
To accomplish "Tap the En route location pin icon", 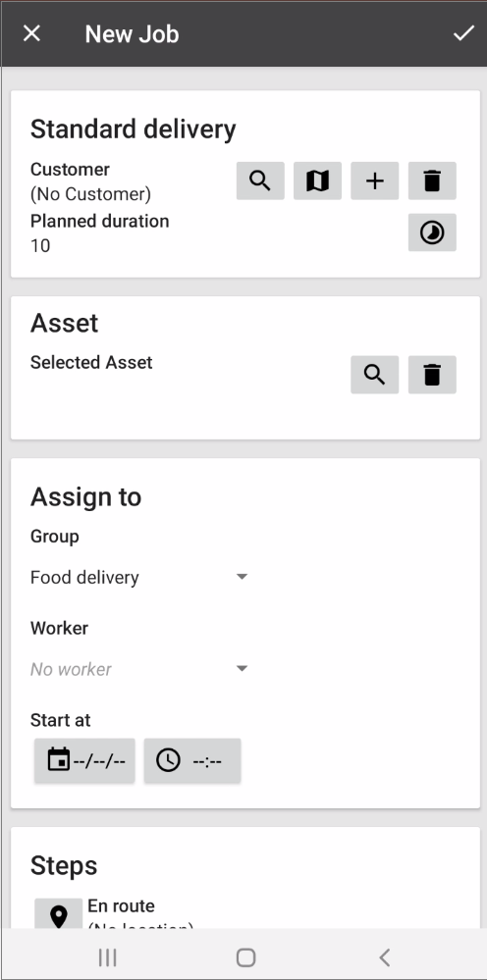I will coord(58,913).
